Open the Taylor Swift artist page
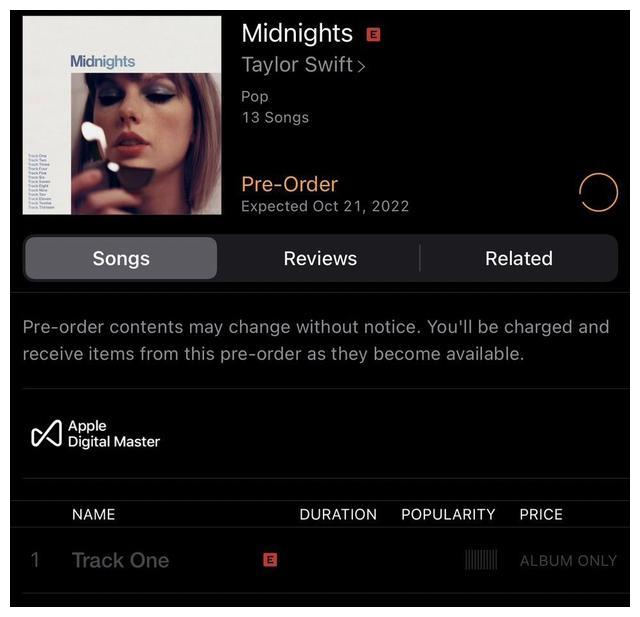The width and height of the screenshot is (640, 617). click(297, 64)
